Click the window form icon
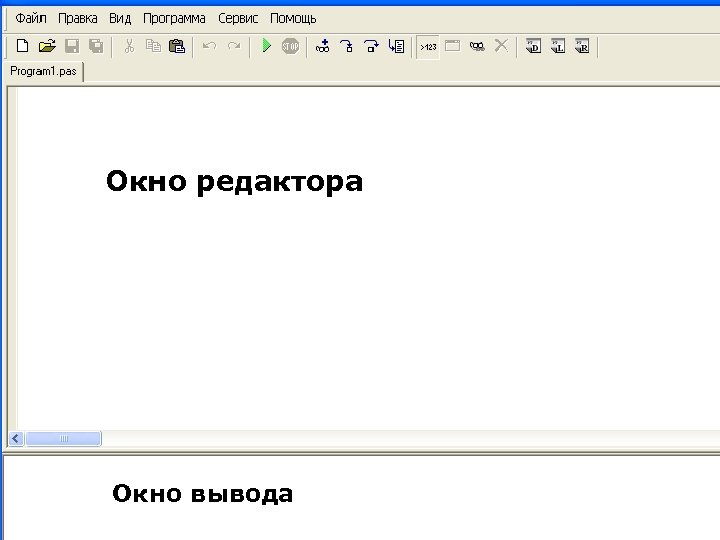The width and height of the screenshot is (720, 540). tap(452, 46)
